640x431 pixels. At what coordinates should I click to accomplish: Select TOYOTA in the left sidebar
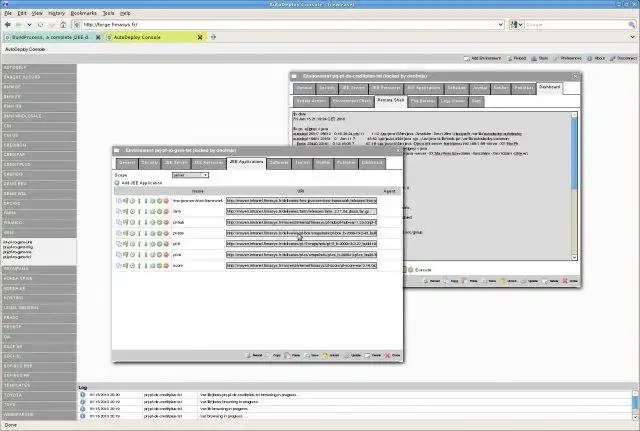(x=39, y=395)
